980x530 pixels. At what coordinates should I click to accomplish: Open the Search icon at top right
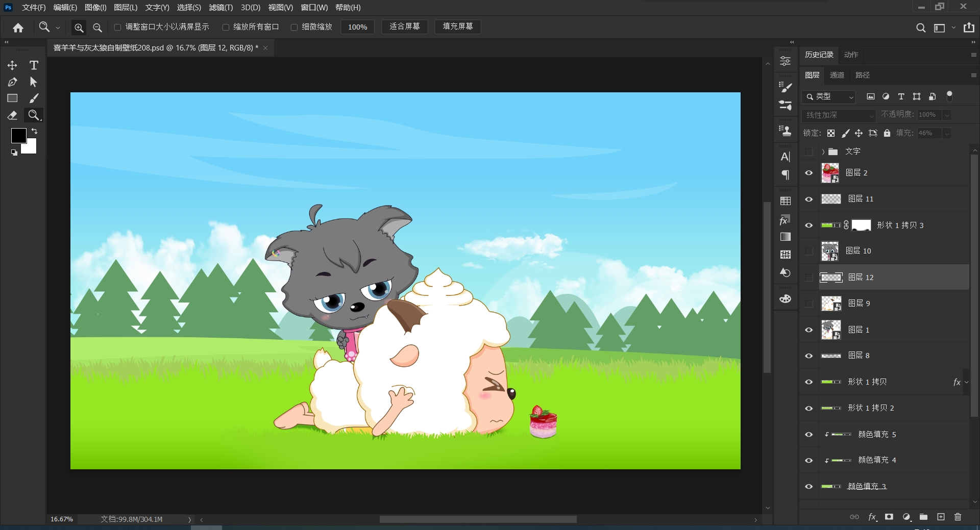921,28
